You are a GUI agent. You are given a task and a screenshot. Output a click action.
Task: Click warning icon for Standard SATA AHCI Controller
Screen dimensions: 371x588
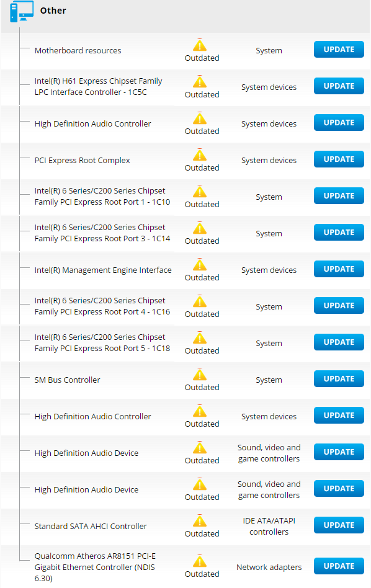point(200,520)
